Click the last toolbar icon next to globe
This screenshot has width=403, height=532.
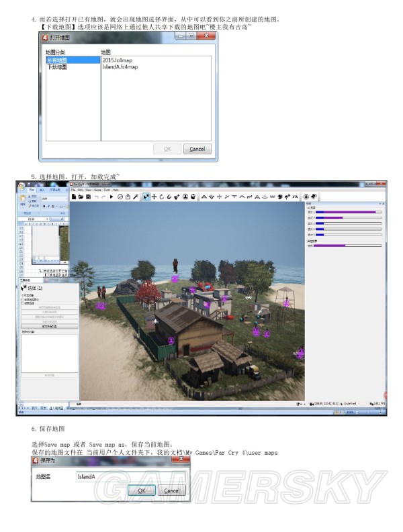coord(314,197)
